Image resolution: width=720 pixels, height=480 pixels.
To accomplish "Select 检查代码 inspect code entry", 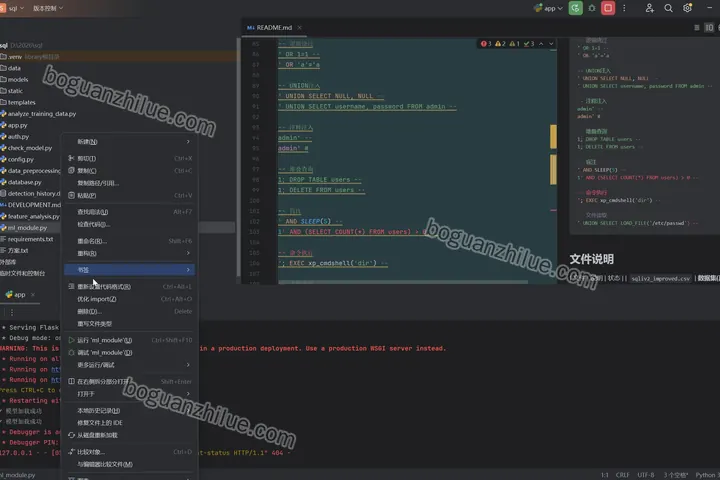I will click(x=129, y=224).
